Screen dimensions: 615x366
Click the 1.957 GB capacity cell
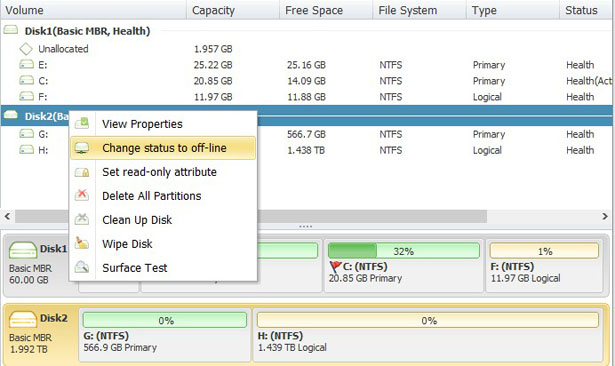coord(213,49)
